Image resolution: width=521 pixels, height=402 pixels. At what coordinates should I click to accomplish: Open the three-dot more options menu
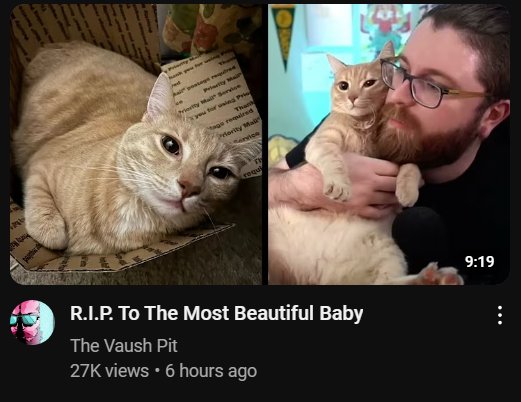(500, 315)
